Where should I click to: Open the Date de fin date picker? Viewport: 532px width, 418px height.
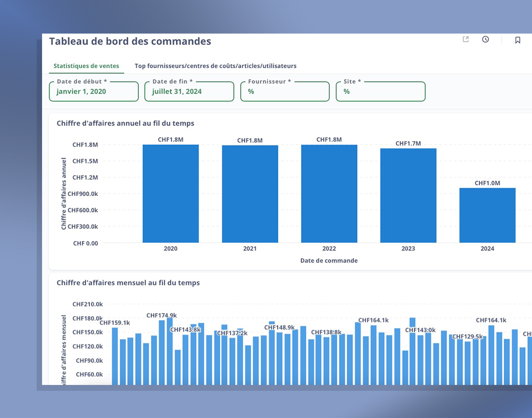tap(189, 92)
